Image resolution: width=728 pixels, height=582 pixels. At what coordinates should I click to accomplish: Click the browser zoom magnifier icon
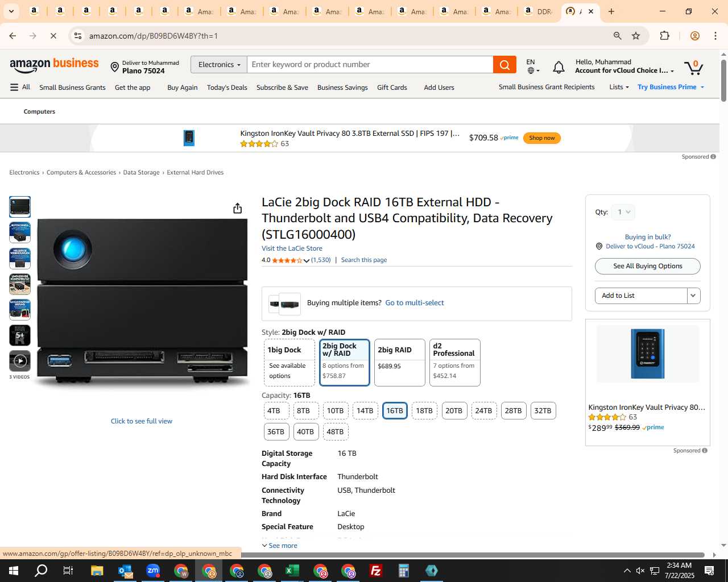(x=617, y=36)
